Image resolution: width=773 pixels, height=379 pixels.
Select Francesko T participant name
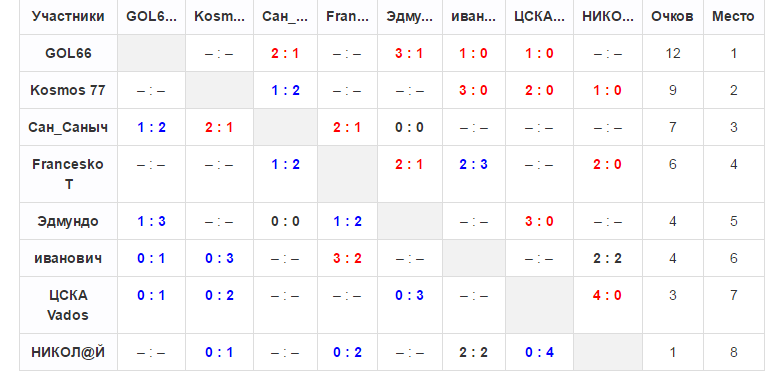pos(68,174)
